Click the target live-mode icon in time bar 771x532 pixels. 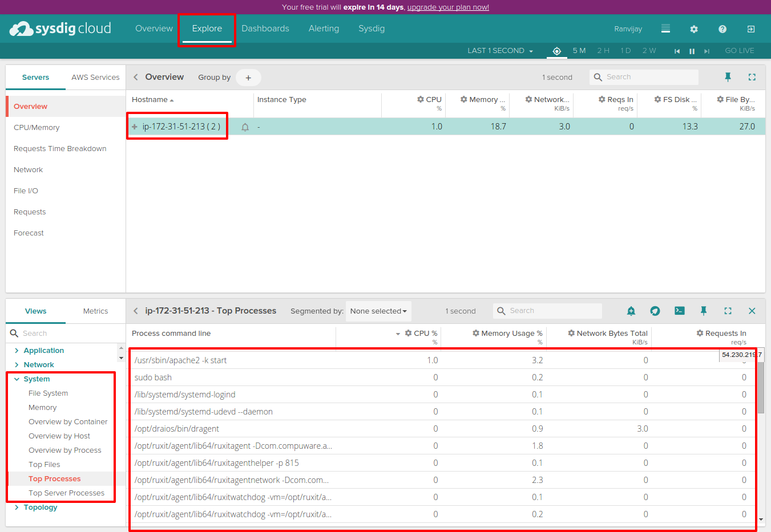pyautogui.click(x=557, y=51)
